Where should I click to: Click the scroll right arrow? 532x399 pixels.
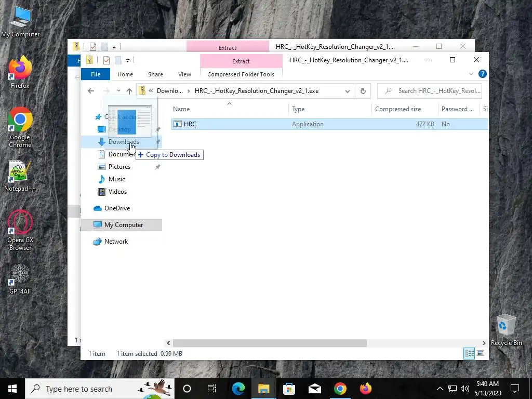(484, 343)
